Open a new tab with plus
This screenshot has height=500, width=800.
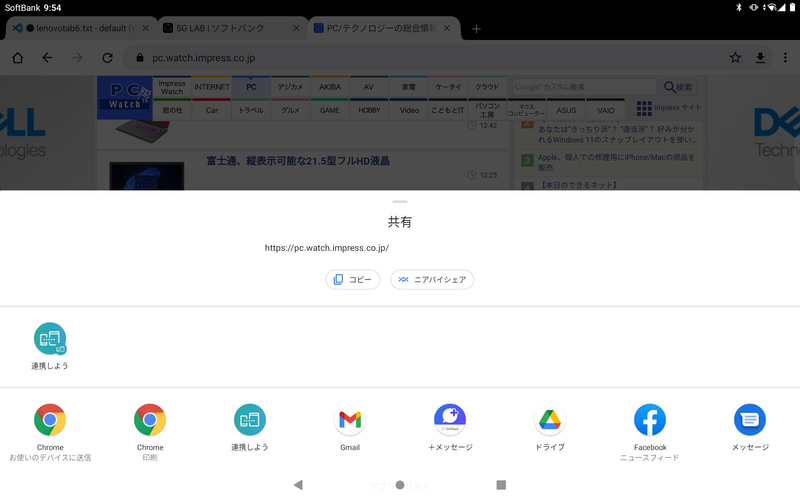tap(476, 29)
